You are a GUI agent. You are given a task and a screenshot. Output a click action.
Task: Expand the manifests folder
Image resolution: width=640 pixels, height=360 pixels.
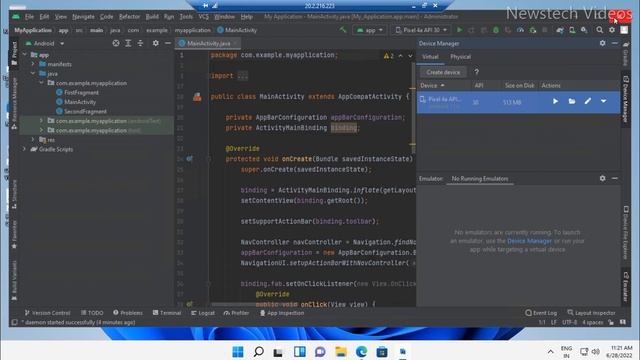pyautogui.click(x=33, y=64)
